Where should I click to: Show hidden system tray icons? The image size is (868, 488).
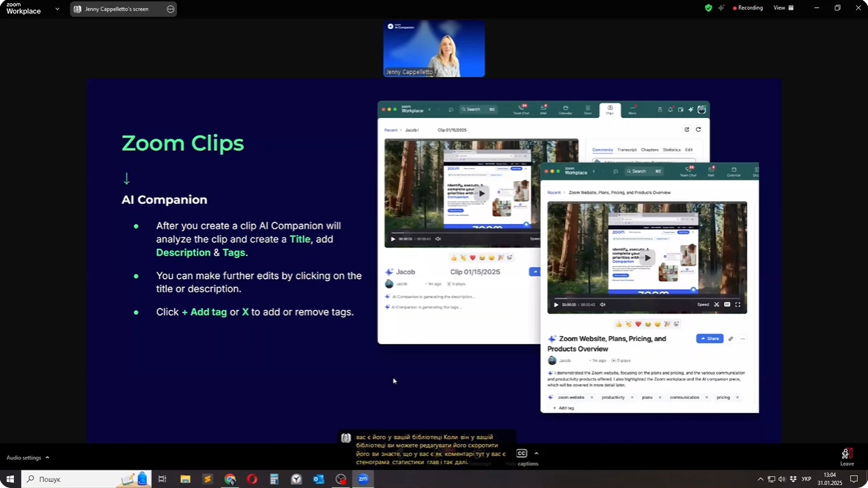760,479
